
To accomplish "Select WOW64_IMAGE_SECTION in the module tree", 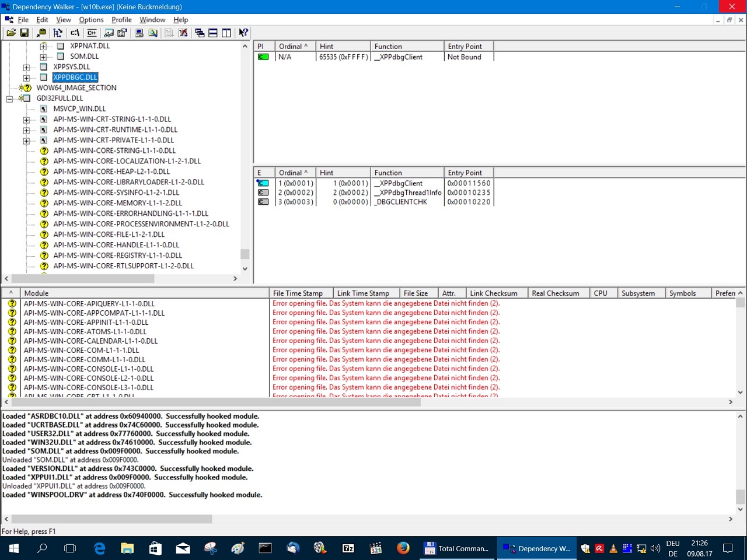I will (76, 88).
